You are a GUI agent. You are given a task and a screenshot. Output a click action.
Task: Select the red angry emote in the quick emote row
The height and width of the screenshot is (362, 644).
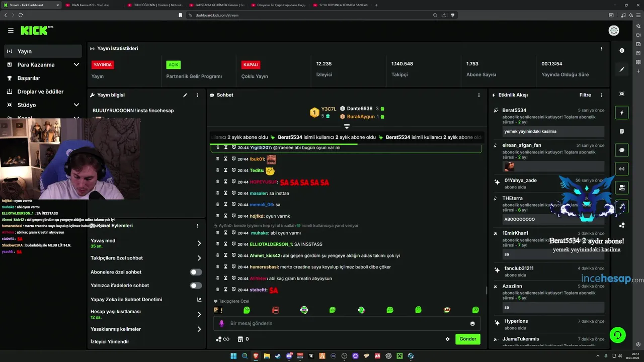pyautogui.click(x=275, y=310)
